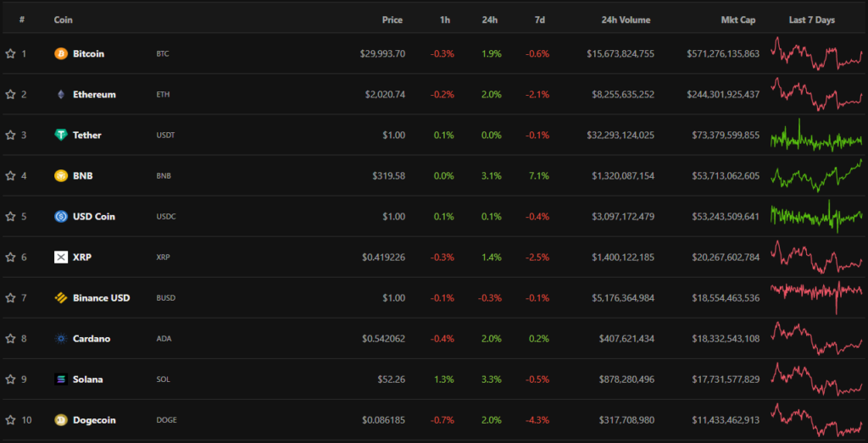Sort by the Price column header
The width and height of the screenshot is (868, 443).
392,20
